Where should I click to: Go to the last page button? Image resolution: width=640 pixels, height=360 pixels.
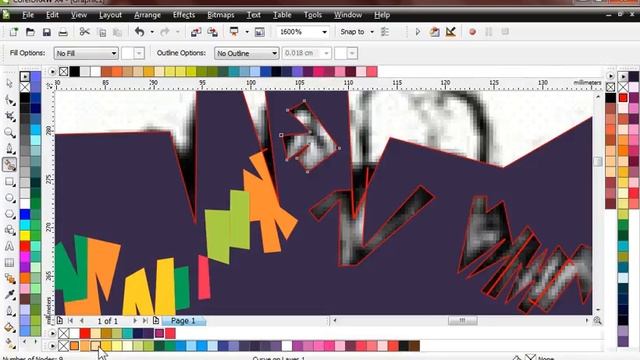click(145, 321)
